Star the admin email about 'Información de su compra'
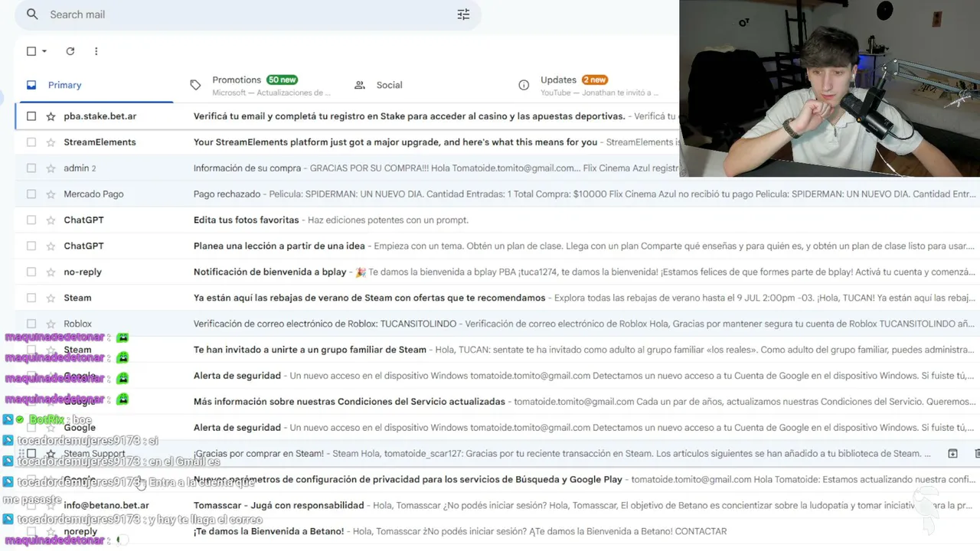 click(x=51, y=168)
